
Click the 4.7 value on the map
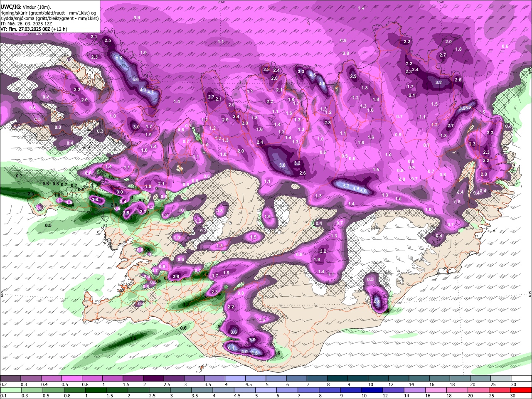pos(150,92)
